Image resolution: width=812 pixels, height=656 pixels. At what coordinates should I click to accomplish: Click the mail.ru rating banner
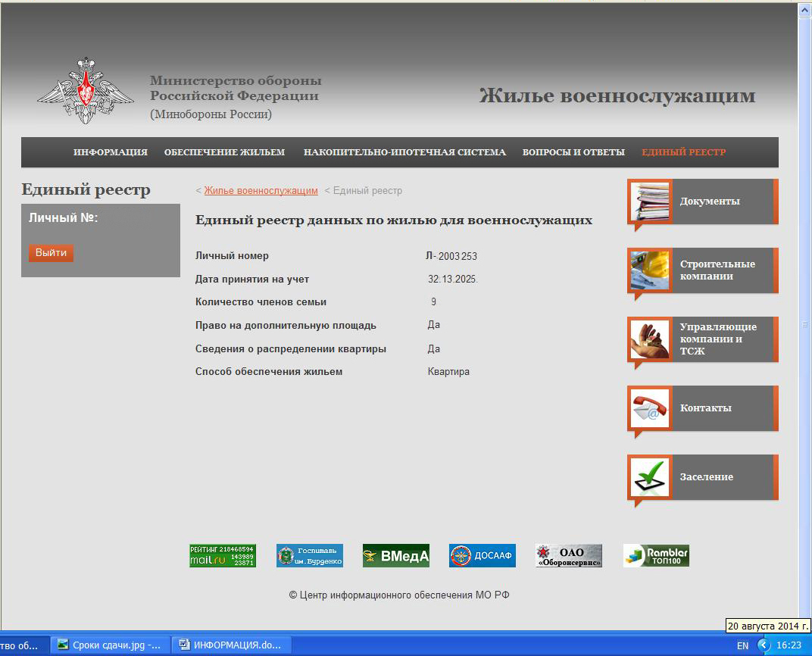pyautogui.click(x=222, y=555)
